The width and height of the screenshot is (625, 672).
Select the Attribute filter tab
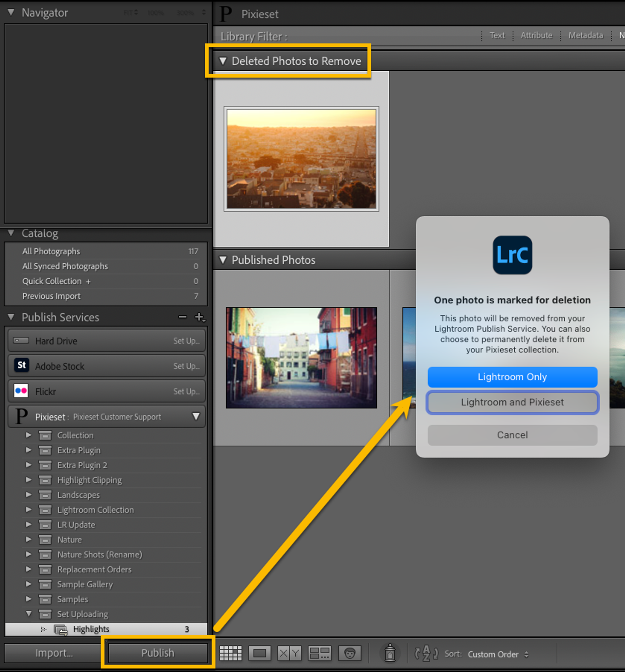click(536, 36)
